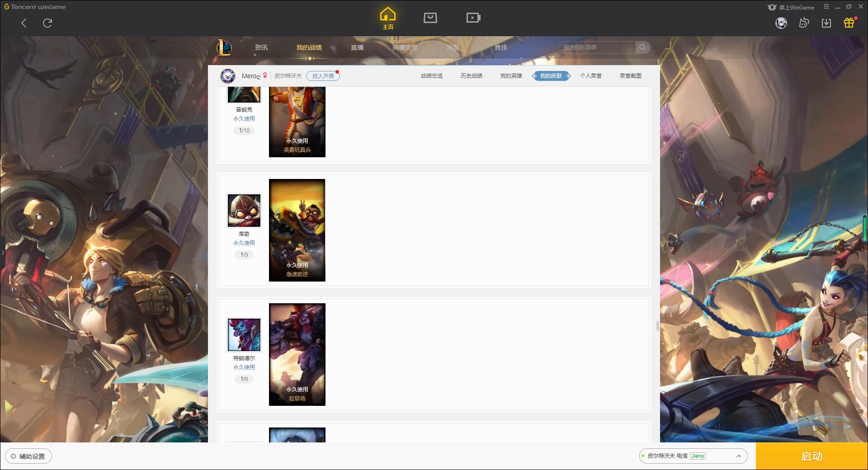The width and height of the screenshot is (868, 470).
Task: Click the Mero username text
Action: click(x=251, y=76)
